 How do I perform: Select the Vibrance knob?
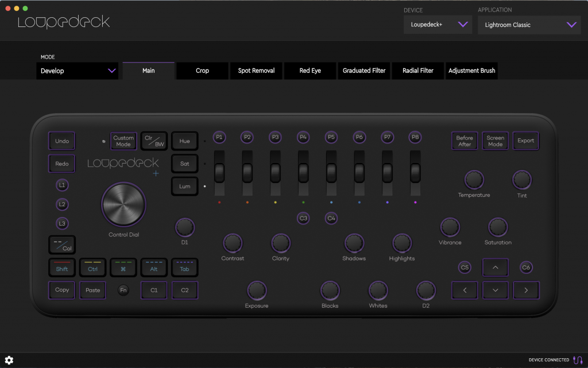pyautogui.click(x=450, y=227)
